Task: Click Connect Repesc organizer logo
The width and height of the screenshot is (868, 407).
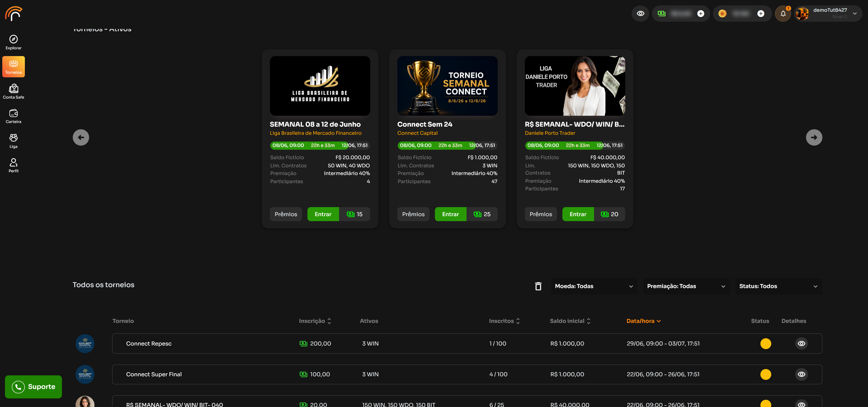Action: 85,344
